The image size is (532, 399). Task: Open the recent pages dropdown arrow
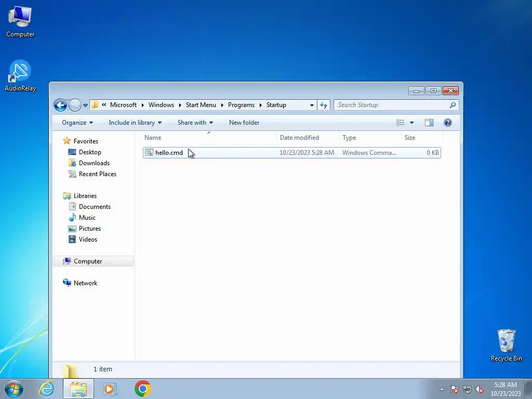(86, 105)
